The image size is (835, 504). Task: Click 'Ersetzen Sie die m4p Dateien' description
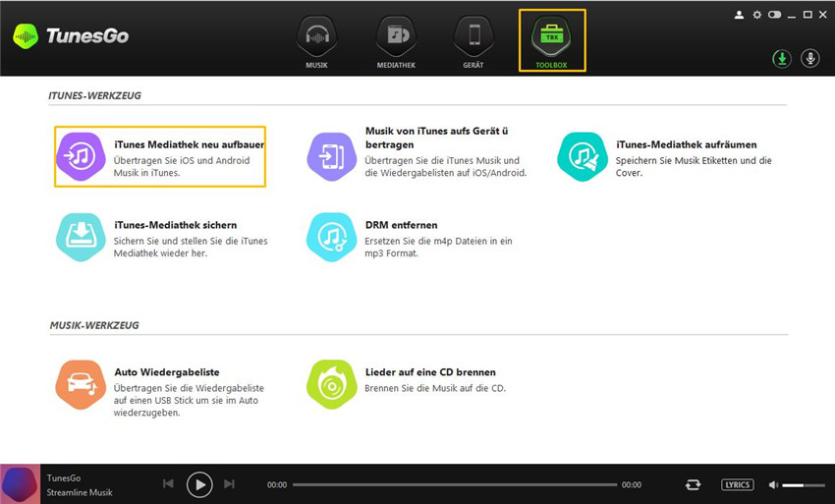pos(438,247)
